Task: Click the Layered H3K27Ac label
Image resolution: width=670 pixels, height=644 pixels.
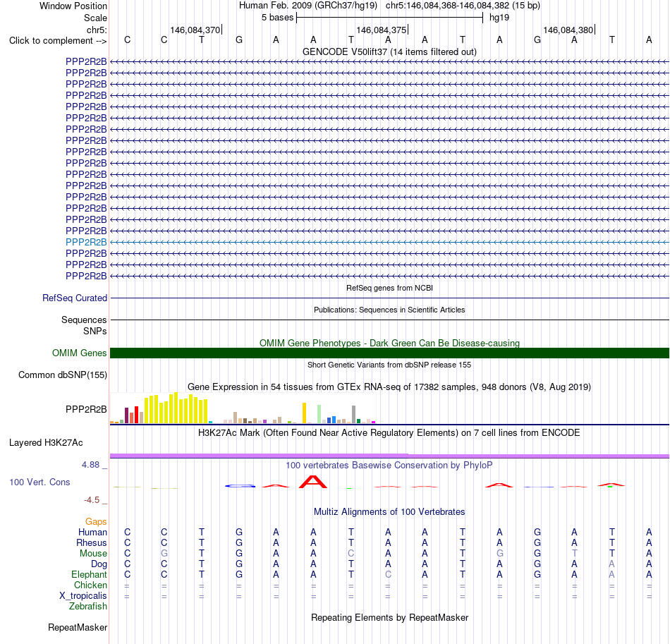Action: pos(46,443)
